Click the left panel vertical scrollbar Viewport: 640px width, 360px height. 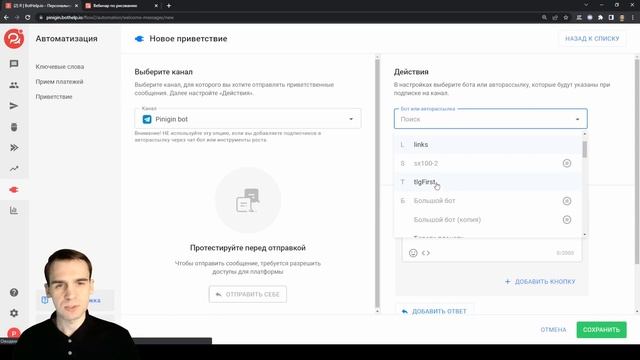point(377,184)
